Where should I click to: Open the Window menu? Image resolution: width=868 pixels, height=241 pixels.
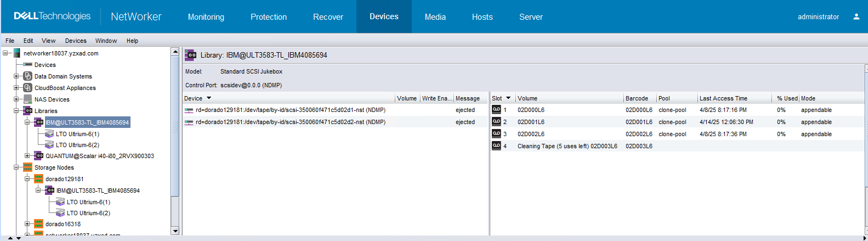point(106,41)
